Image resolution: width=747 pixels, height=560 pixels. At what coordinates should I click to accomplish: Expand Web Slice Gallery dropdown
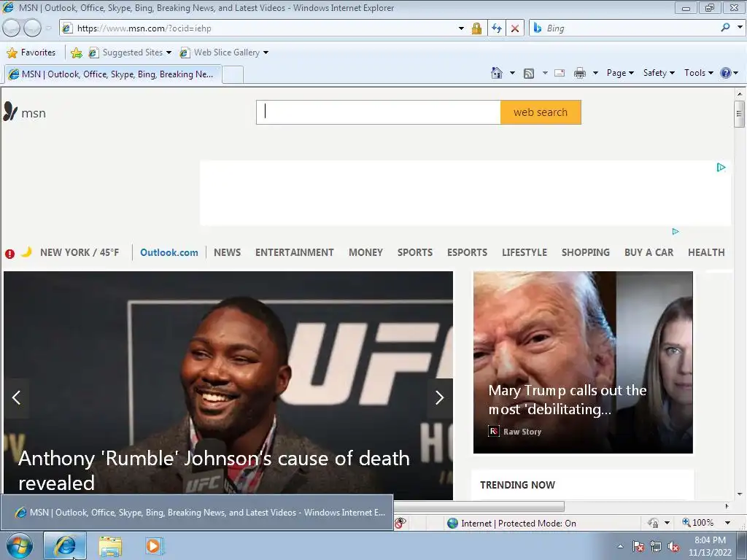[x=266, y=52]
